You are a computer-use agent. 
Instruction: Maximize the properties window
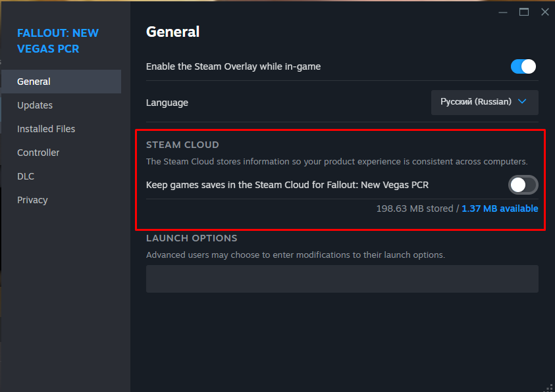tap(524, 12)
